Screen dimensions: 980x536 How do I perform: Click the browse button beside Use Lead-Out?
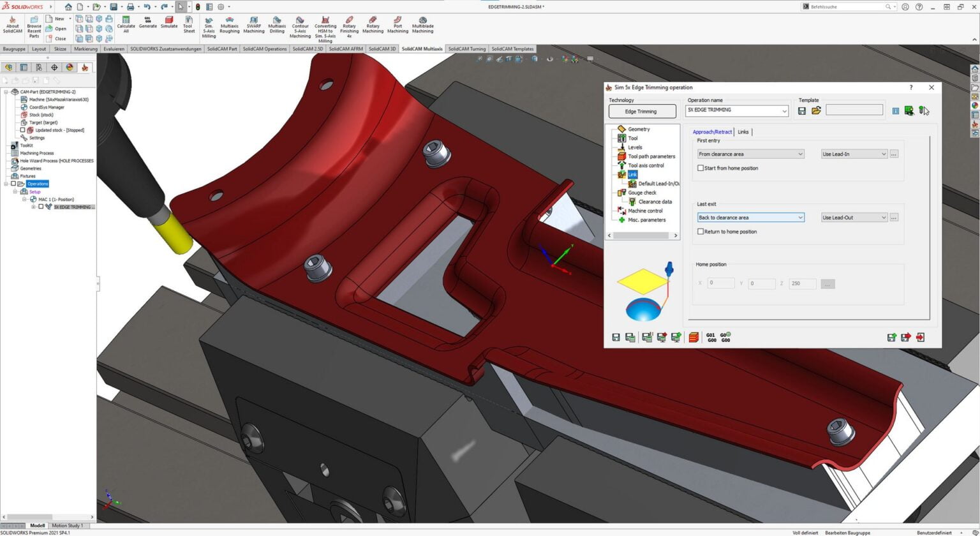(x=894, y=217)
